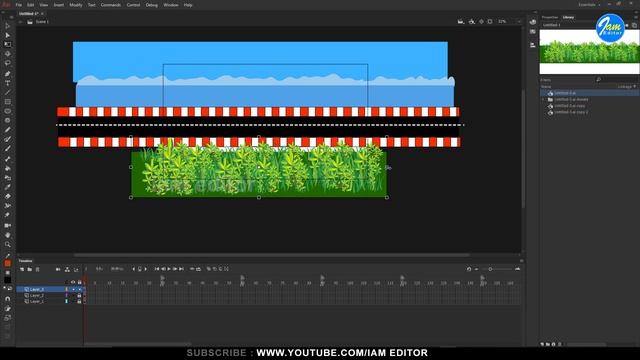Select the Free Transform tool
640x360 pixels.
pos(8,44)
